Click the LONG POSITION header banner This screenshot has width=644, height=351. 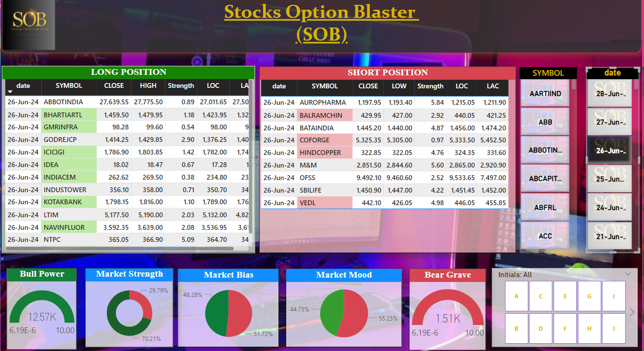tap(129, 72)
